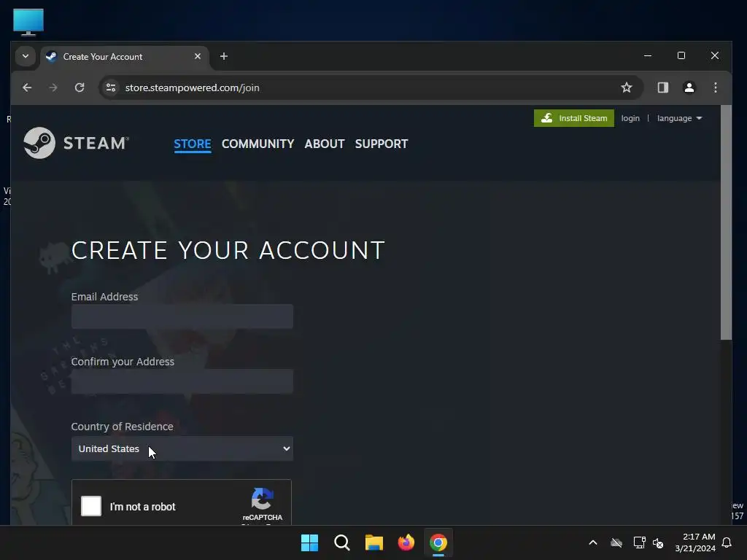Close the Create Your Account tab
Screen dimensions: 747x560
tap(198, 56)
